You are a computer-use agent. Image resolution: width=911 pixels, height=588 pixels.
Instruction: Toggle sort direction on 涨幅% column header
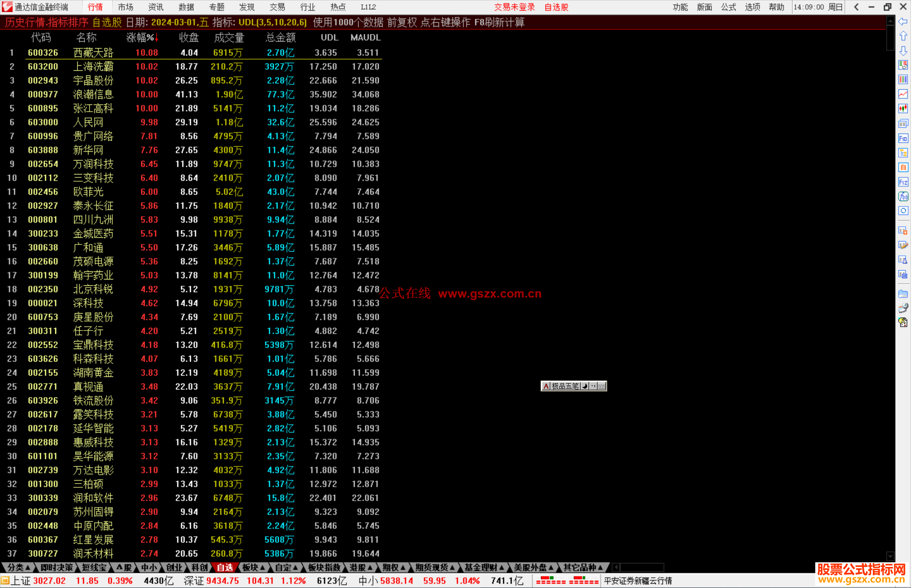pyautogui.click(x=142, y=38)
